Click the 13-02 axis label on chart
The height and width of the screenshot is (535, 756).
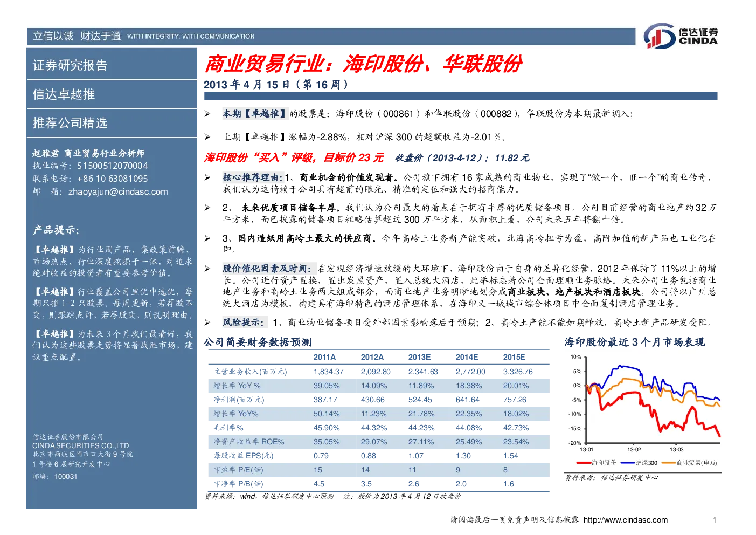point(634,450)
